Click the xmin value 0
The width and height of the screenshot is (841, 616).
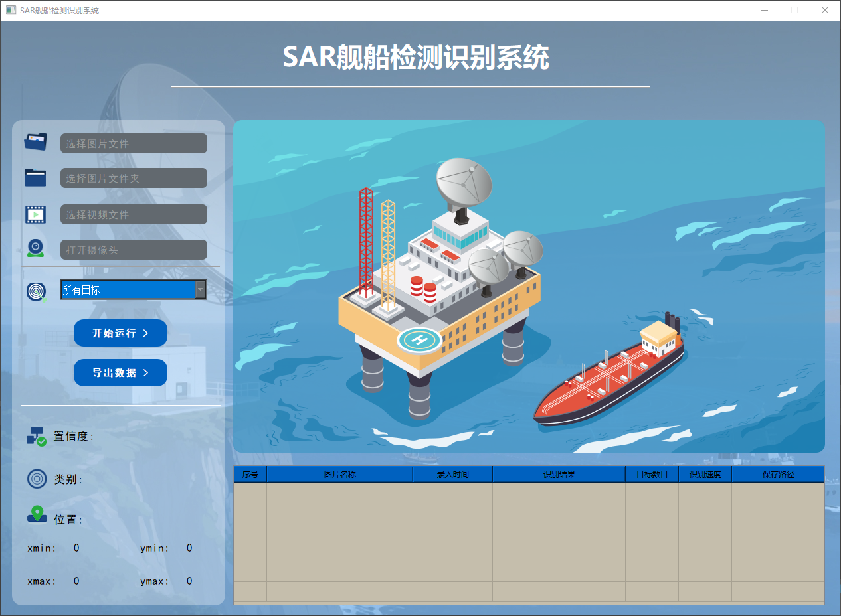point(76,548)
